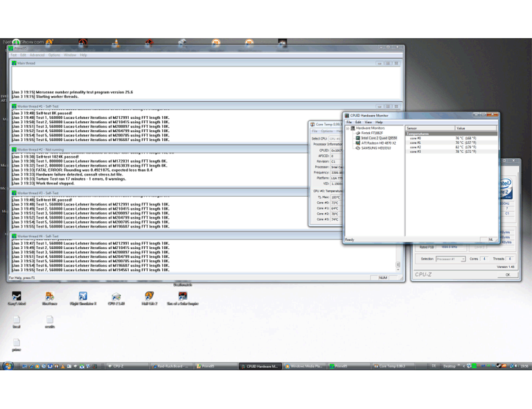The width and height of the screenshot is (532, 409).
Task: Open the CPU-Z desktop shortcut icon
Action: coord(116,297)
